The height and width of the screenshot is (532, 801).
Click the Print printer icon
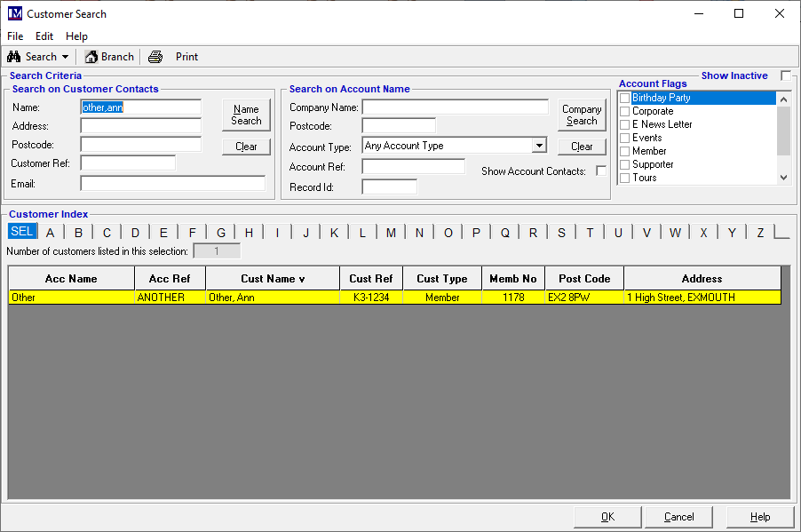pos(155,57)
